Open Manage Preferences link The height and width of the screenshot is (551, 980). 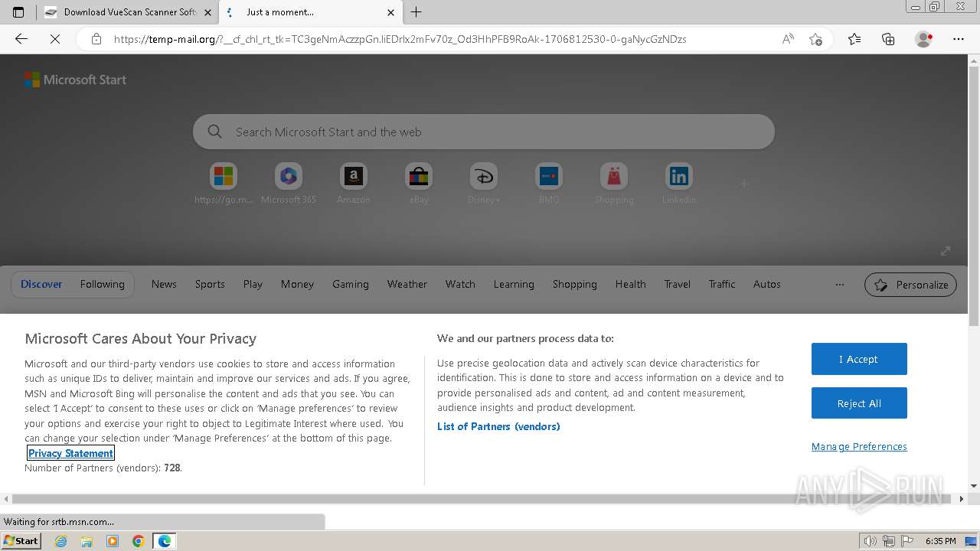[x=859, y=447]
